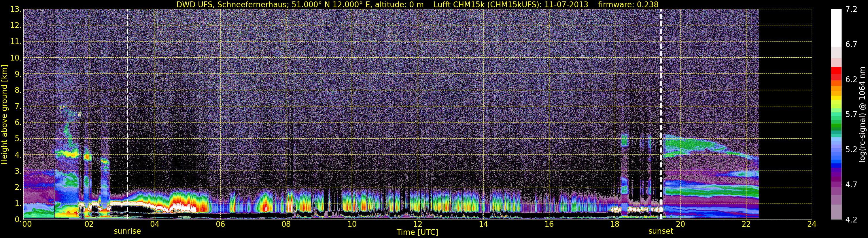
Task: Click the '7.' height tick label
Action: 18,106
